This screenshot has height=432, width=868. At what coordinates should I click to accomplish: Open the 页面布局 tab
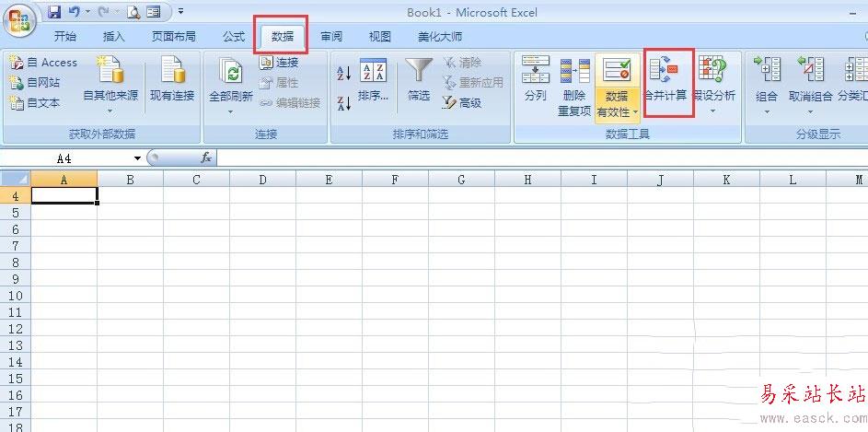[174, 37]
